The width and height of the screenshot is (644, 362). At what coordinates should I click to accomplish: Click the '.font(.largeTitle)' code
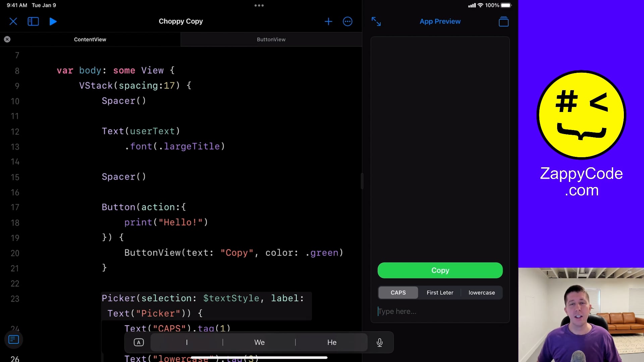[x=175, y=146]
